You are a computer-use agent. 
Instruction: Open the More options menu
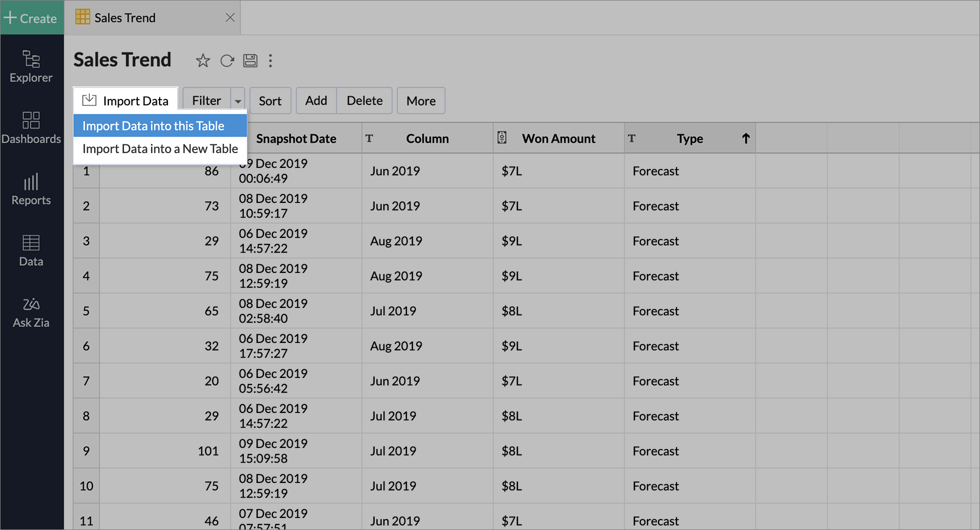pos(421,101)
